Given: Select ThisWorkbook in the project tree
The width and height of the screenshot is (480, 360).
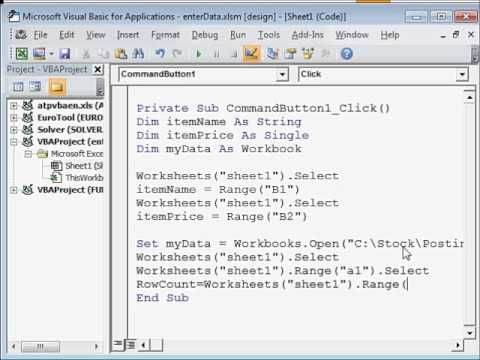Looking at the screenshot, I should (x=84, y=178).
